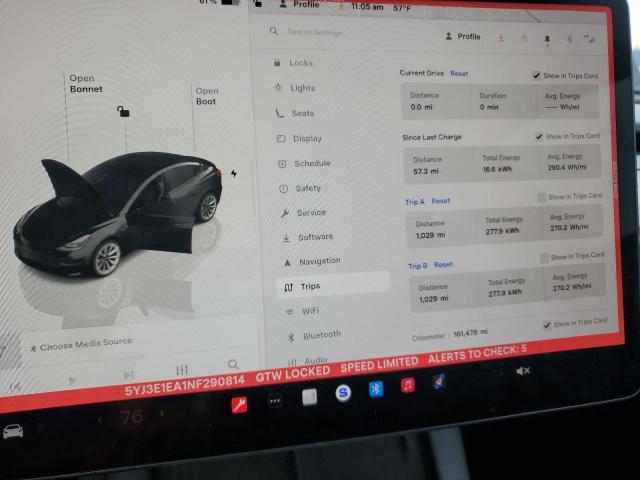Image resolution: width=640 pixels, height=480 pixels.
Task: Tap the Navigation arrow sidebar icon
Action: (287, 262)
